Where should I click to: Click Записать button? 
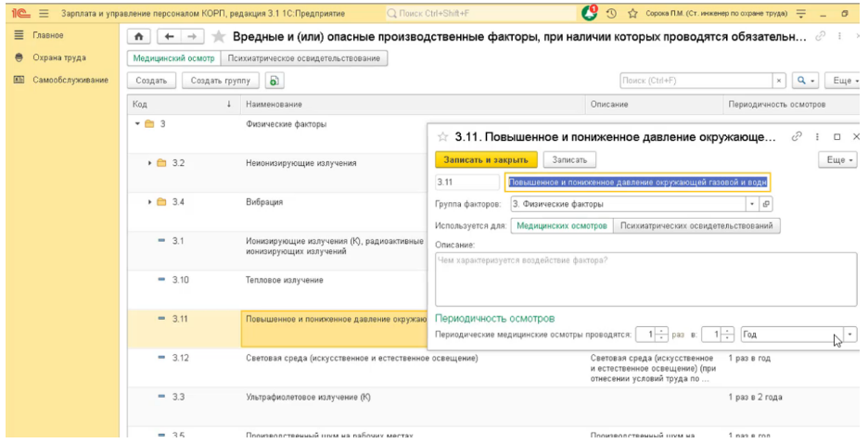(x=569, y=159)
